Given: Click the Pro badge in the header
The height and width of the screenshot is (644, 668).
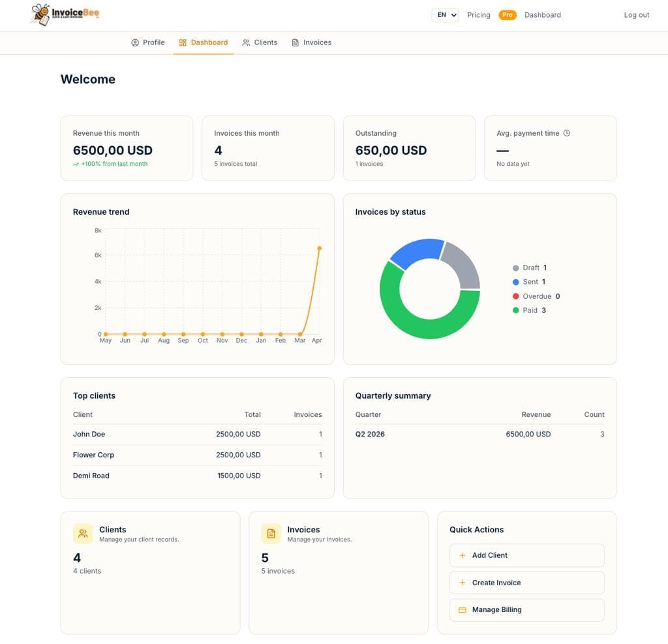Looking at the screenshot, I should point(508,14).
